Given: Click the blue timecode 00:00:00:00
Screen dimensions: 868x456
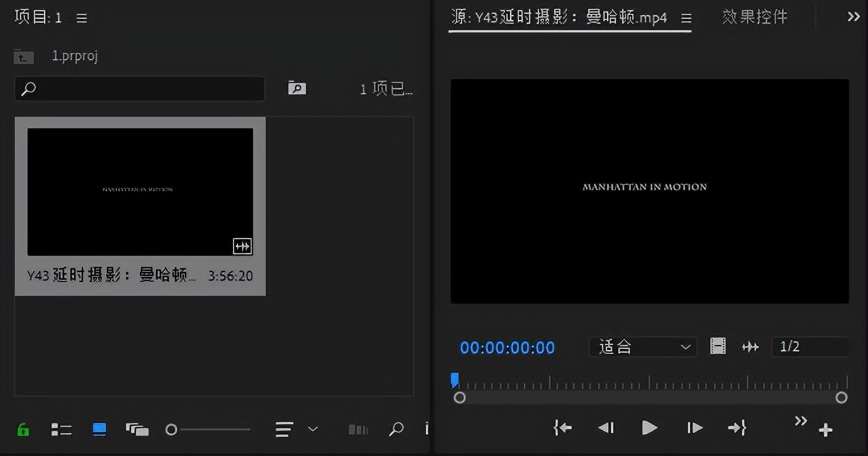Looking at the screenshot, I should coord(507,348).
